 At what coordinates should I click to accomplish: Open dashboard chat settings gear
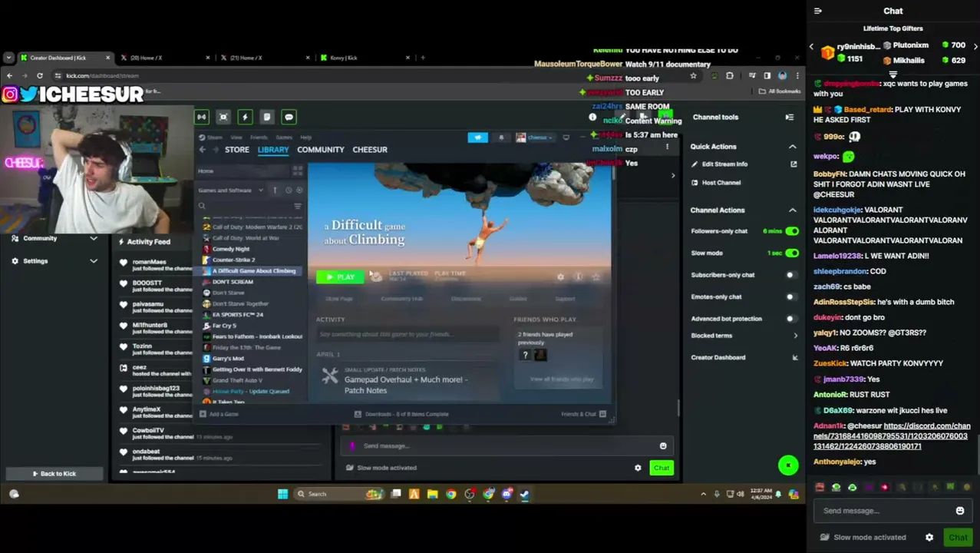[x=638, y=468]
